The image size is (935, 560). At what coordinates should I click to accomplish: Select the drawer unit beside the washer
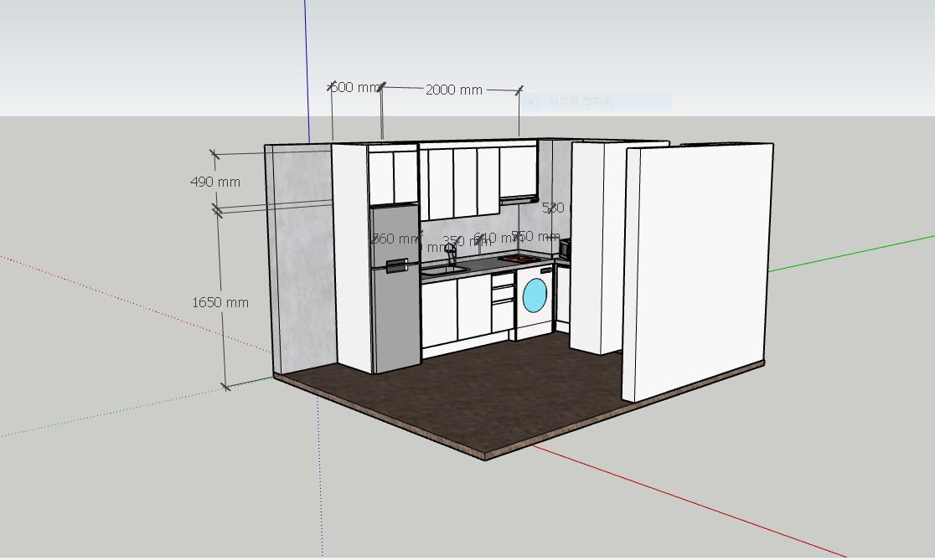503,304
